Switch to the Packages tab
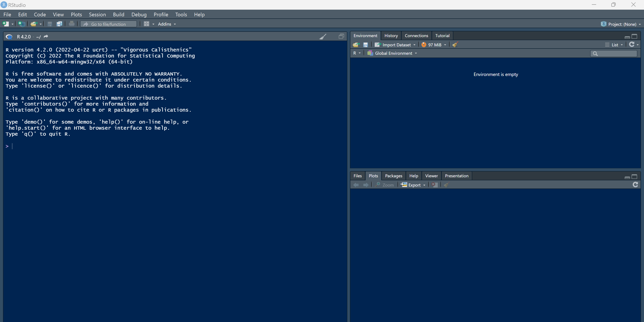 coord(393,176)
